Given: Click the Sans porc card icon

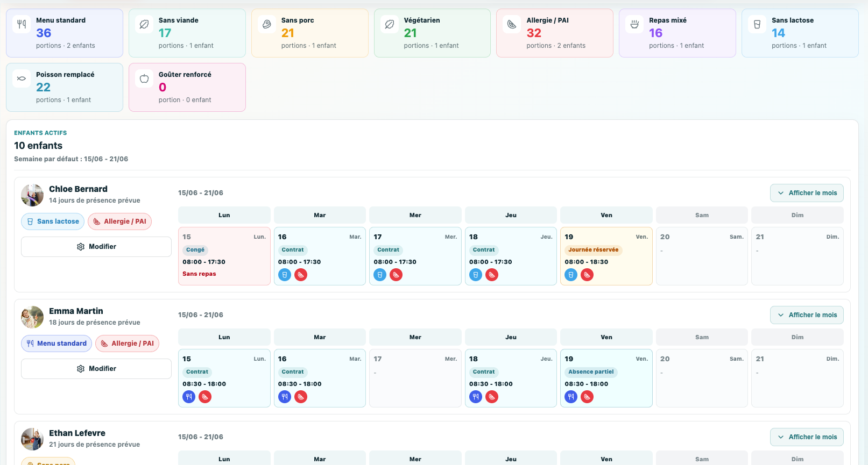Looking at the screenshot, I should 267,24.
